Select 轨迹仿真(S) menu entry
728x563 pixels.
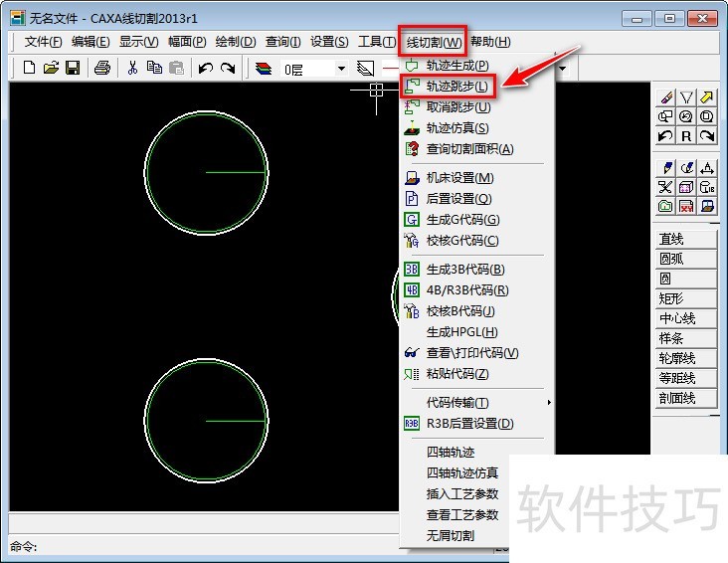[477, 128]
